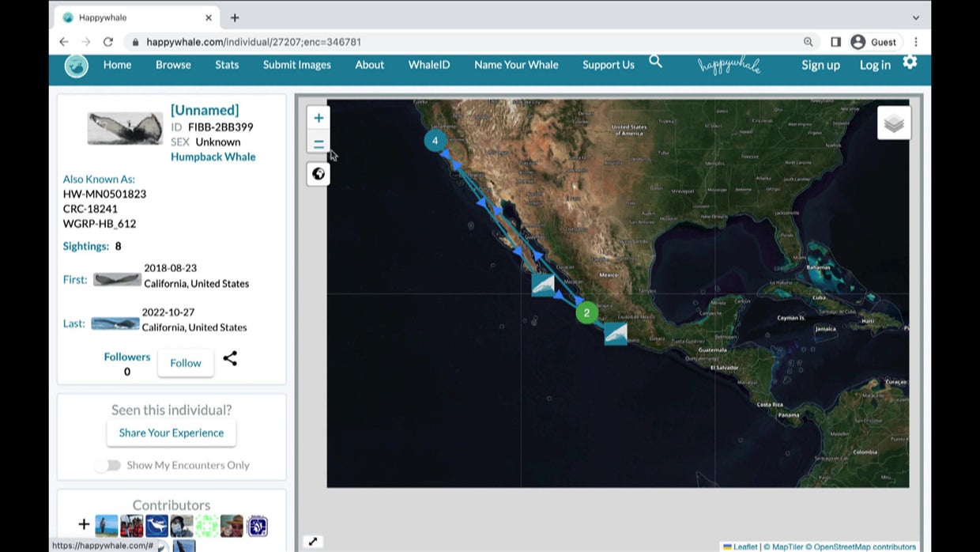Image resolution: width=980 pixels, height=552 pixels.
Task: Open a new browser tab
Action: [235, 17]
